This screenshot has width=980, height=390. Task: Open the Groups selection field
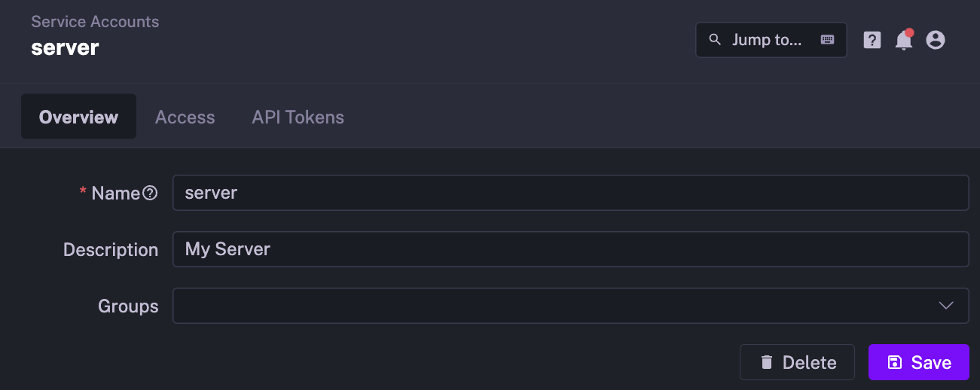557,305
